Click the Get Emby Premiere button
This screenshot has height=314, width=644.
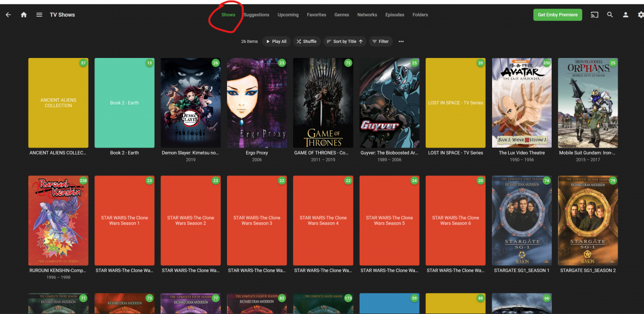point(557,15)
